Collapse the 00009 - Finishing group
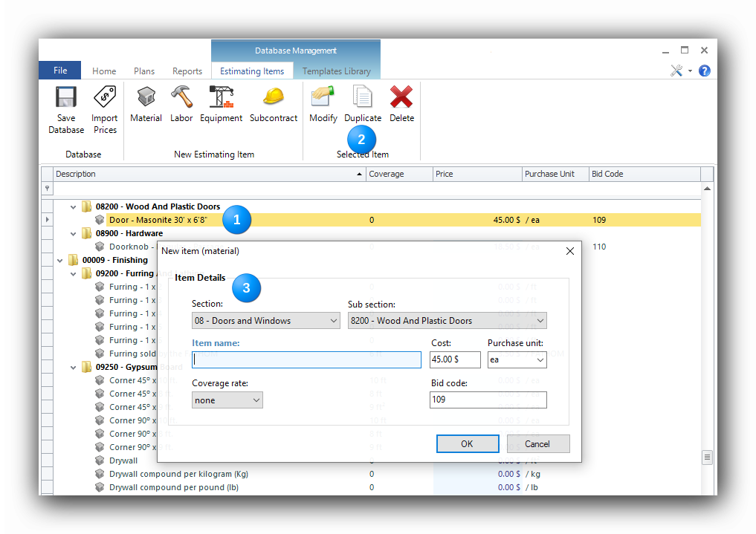The image size is (756, 534). click(60, 261)
